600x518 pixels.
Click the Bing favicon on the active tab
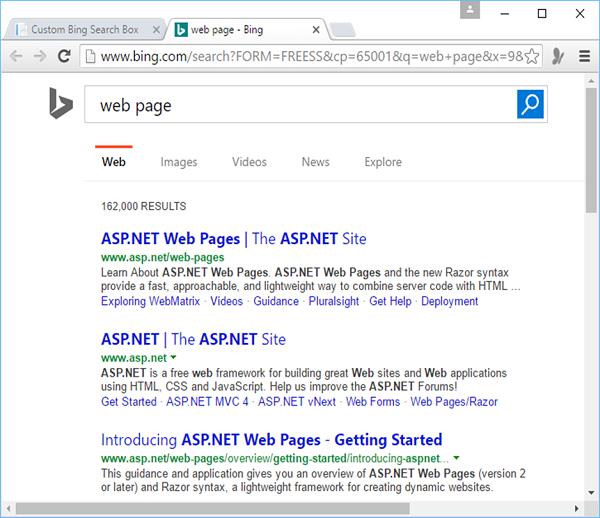pyautogui.click(x=181, y=29)
